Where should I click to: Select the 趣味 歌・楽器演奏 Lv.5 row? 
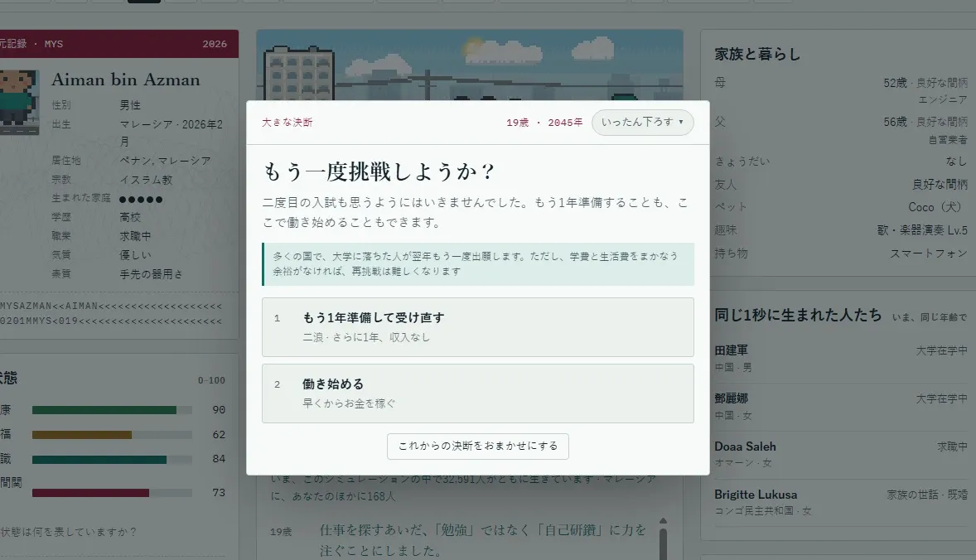click(841, 230)
